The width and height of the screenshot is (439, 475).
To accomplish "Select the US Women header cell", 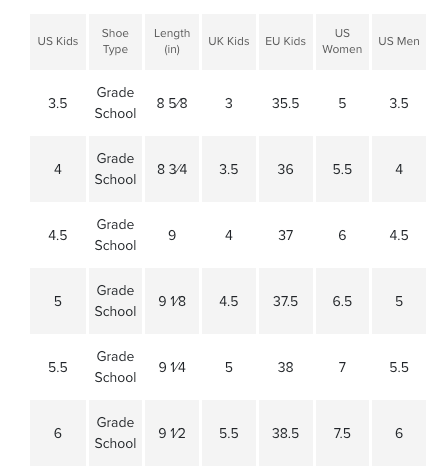I will pos(342,42).
